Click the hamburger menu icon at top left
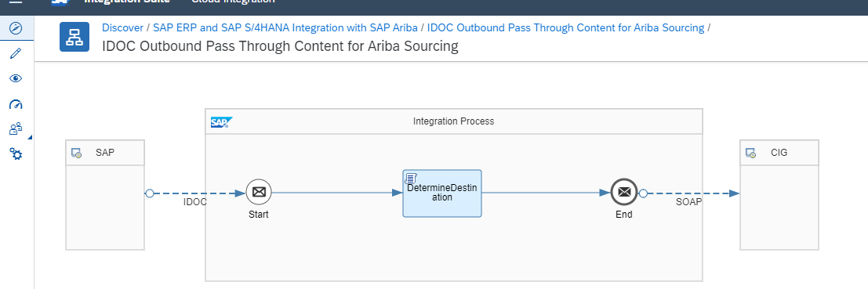The height and width of the screenshot is (289, 868). 16,2
